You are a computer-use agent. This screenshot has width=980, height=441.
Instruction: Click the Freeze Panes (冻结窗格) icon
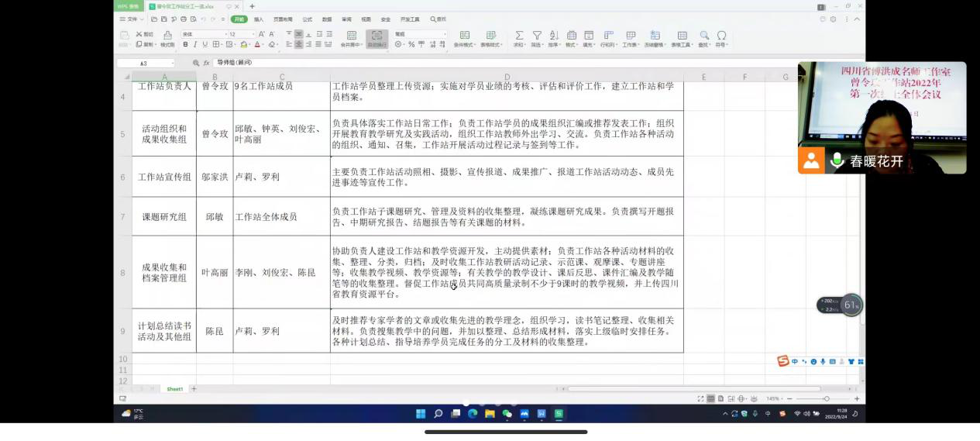click(655, 36)
